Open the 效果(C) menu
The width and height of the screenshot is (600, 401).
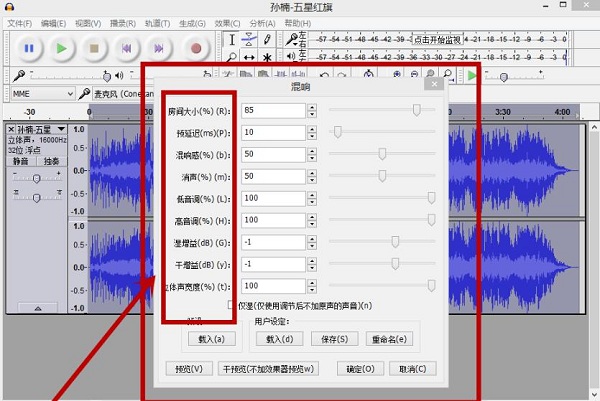pyautogui.click(x=228, y=22)
